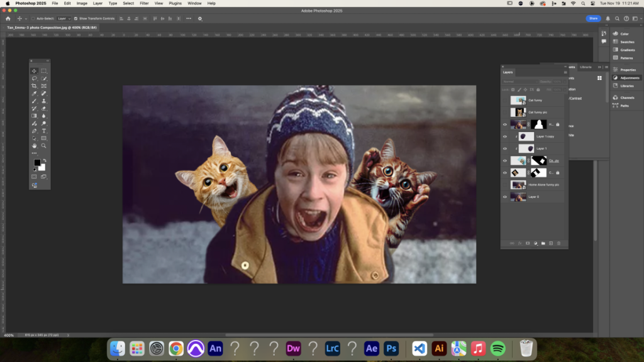Image resolution: width=644 pixels, height=362 pixels.
Task: Show the Cat funny pic layer
Action: point(505,112)
